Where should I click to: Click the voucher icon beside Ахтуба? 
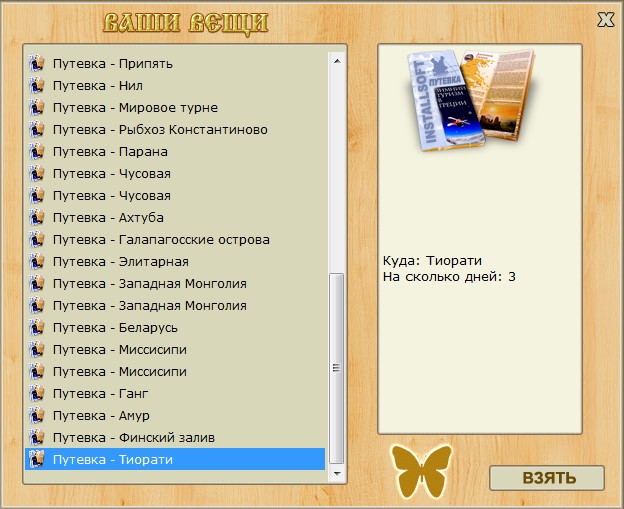pos(37,218)
